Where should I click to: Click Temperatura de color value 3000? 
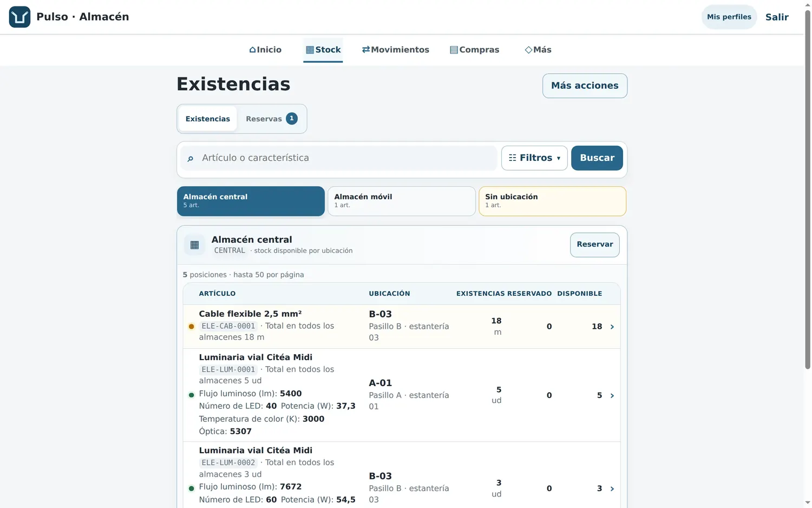click(313, 419)
